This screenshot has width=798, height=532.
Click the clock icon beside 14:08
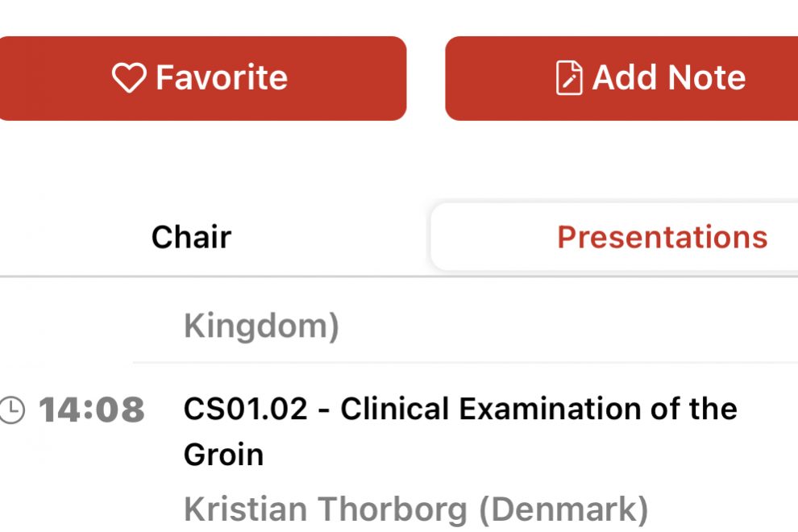tap(11, 410)
